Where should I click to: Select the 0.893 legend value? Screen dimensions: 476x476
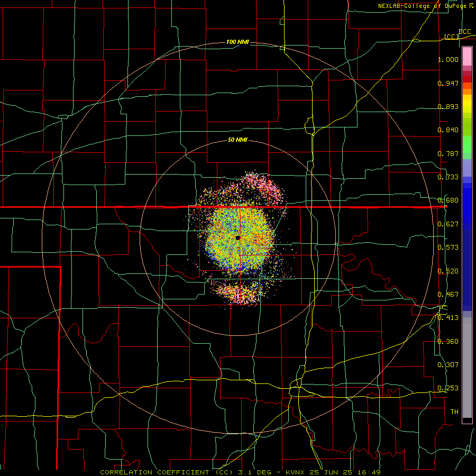pos(448,106)
